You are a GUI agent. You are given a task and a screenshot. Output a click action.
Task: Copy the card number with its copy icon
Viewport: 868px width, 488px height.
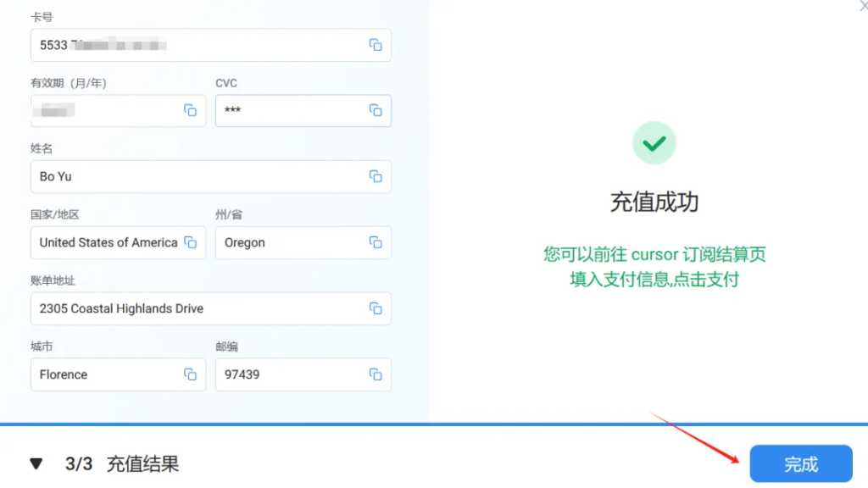[376, 45]
